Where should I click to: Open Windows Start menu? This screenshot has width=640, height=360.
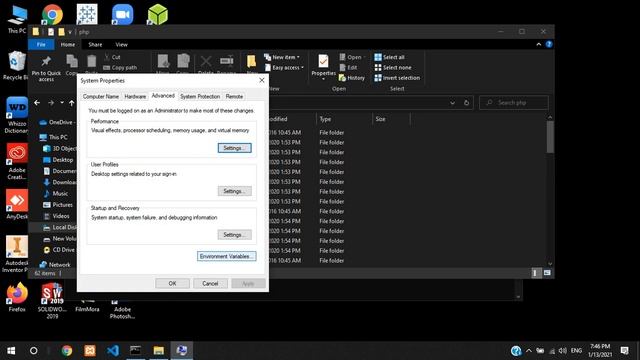(x=11, y=351)
